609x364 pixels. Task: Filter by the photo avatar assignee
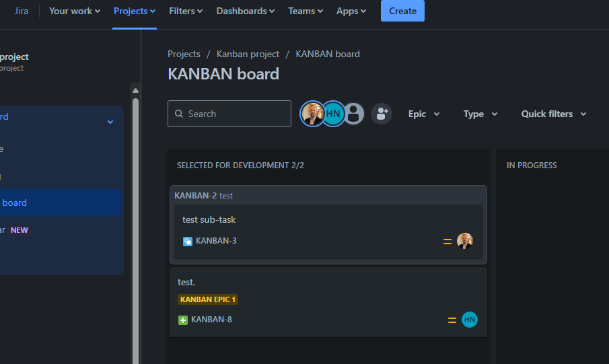[x=312, y=114]
